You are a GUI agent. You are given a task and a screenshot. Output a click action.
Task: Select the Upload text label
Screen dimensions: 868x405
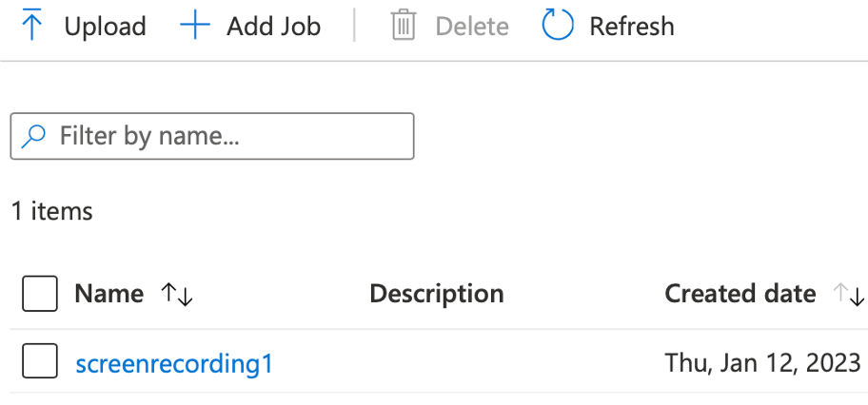[x=106, y=26]
